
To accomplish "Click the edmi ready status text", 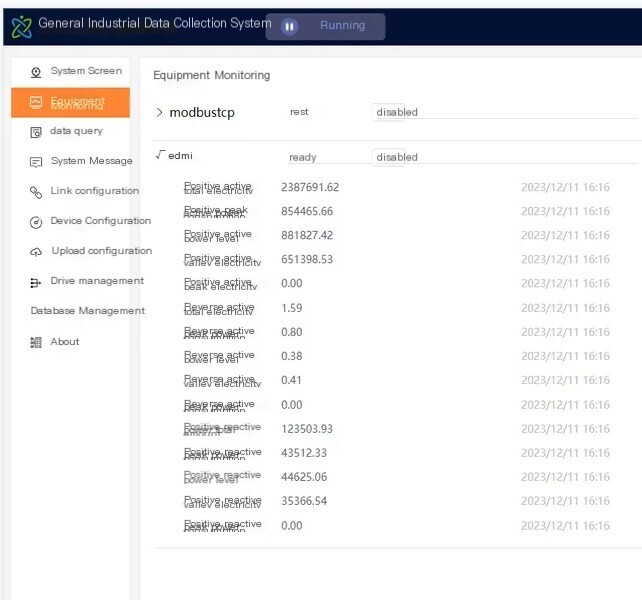I will click(303, 157).
